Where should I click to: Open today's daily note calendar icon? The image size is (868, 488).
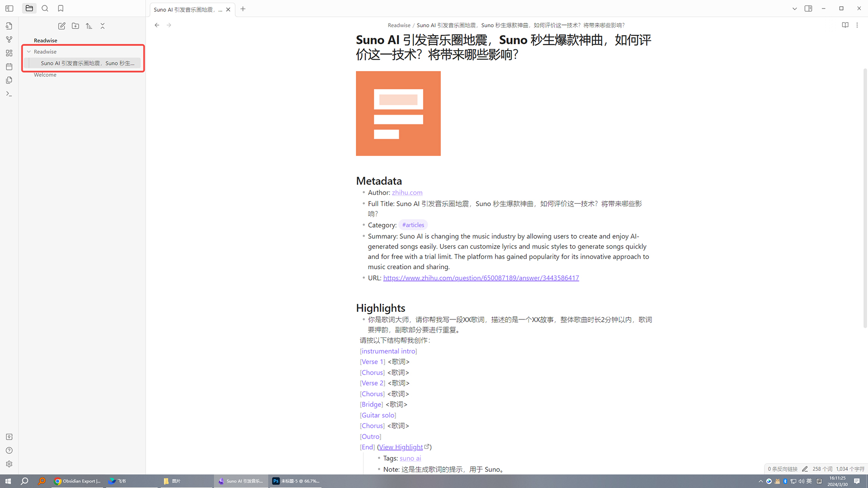click(9, 66)
